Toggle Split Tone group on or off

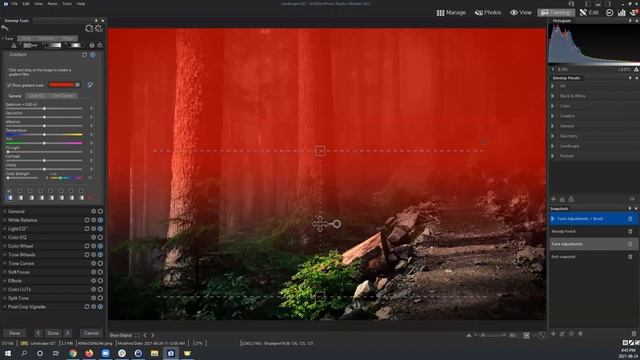click(x=100, y=298)
